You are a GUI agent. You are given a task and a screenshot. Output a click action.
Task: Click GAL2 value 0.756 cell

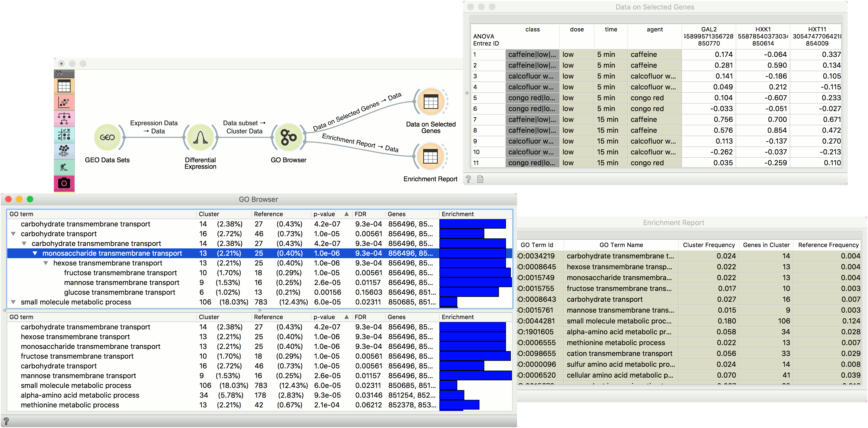click(x=709, y=119)
